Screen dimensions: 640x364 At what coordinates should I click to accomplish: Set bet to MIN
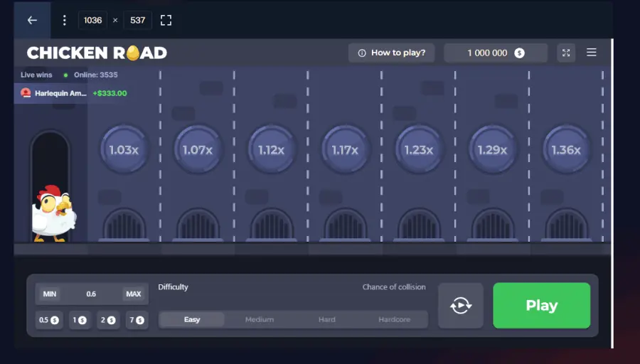click(50, 294)
